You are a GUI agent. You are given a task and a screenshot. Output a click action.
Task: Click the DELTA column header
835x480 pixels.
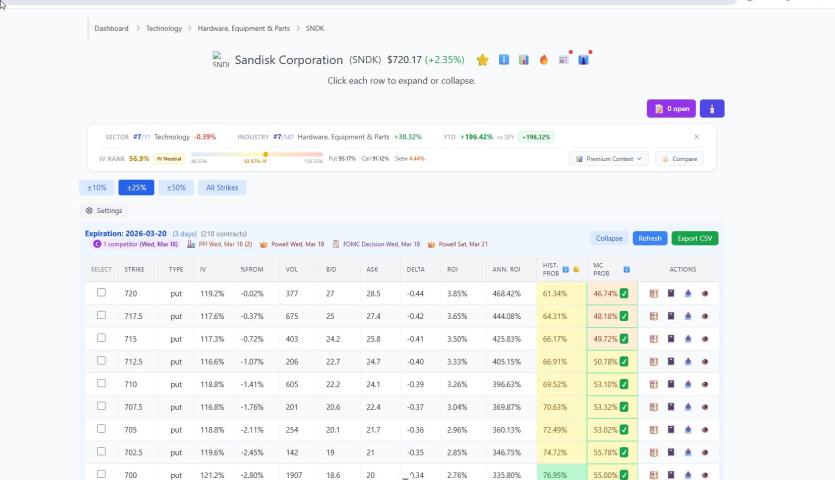pos(415,270)
